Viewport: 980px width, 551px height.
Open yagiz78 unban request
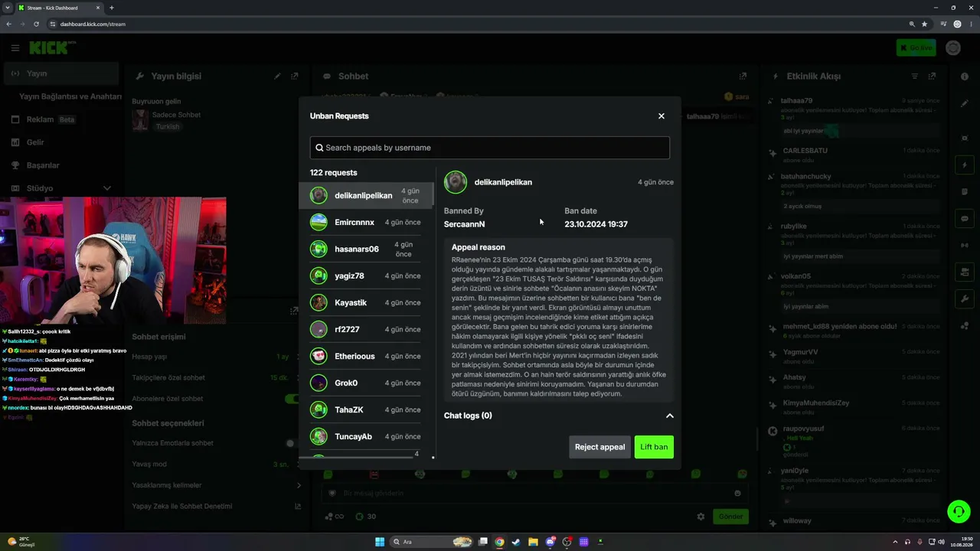[x=365, y=275]
